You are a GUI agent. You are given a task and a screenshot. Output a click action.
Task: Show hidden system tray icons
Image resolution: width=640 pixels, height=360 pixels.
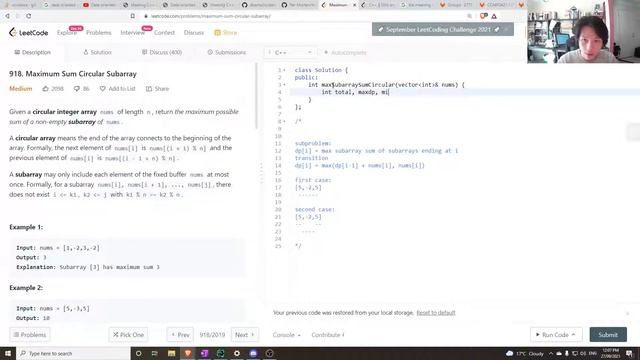click(551, 353)
